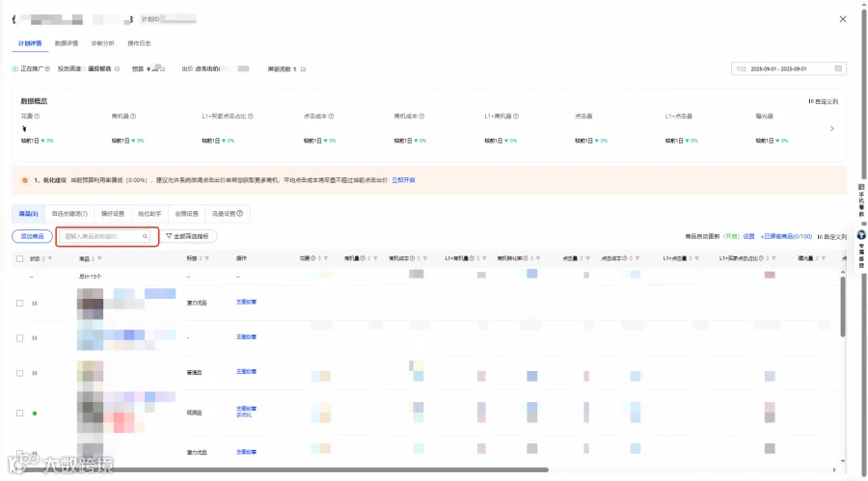Check the first product row checkbox

(20, 304)
